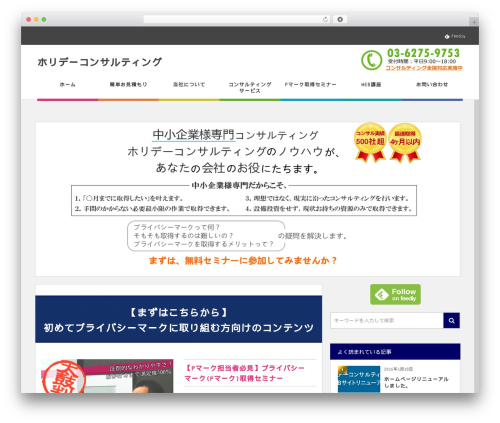Click the プライバシーマークって何? text
The height and width of the screenshot is (423, 500).
pos(177,227)
